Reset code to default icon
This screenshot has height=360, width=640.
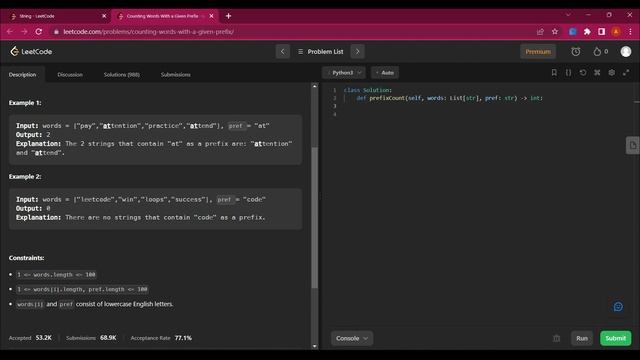(x=583, y=73)
